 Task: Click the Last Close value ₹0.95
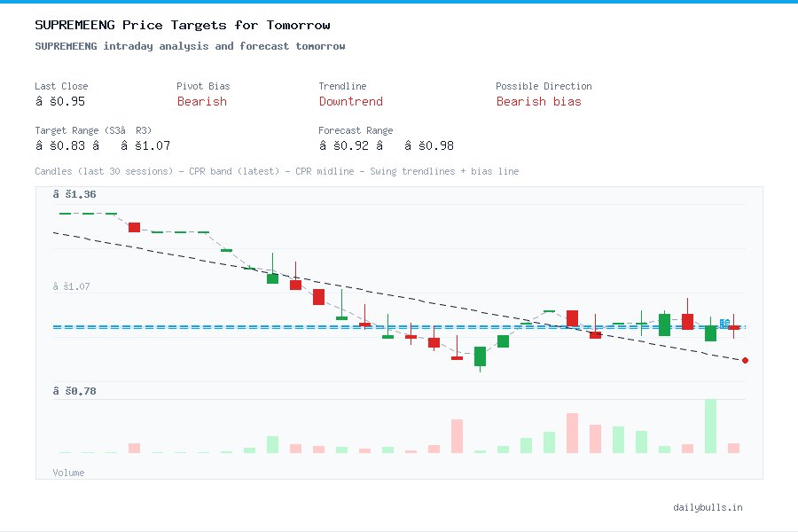click(61, 101)
